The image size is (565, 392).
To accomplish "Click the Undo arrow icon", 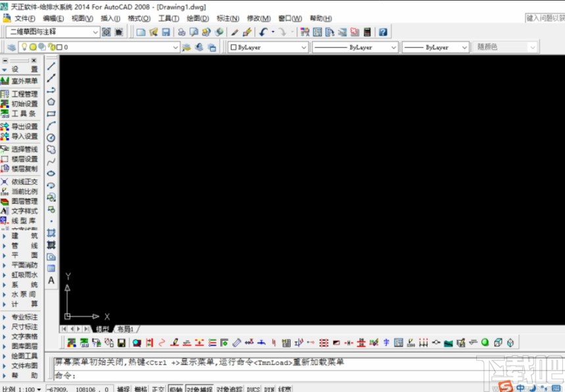I will tap(263, 32).
